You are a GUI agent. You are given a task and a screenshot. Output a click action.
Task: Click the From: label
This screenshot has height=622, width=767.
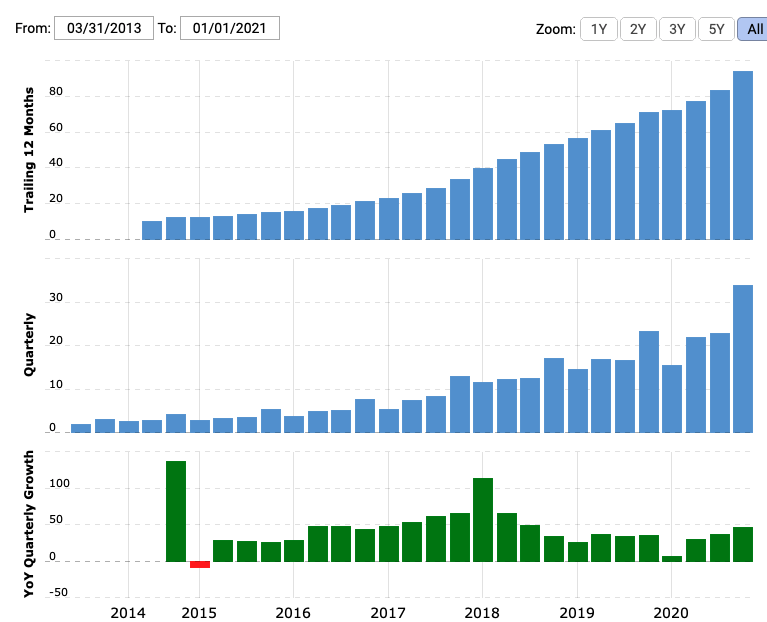point(33,28)
